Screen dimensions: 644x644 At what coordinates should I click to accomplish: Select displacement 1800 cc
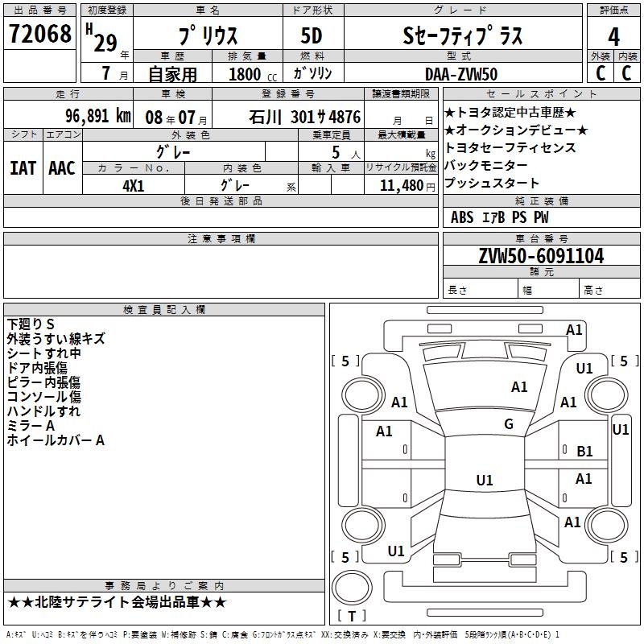click(x=253, y=74)
